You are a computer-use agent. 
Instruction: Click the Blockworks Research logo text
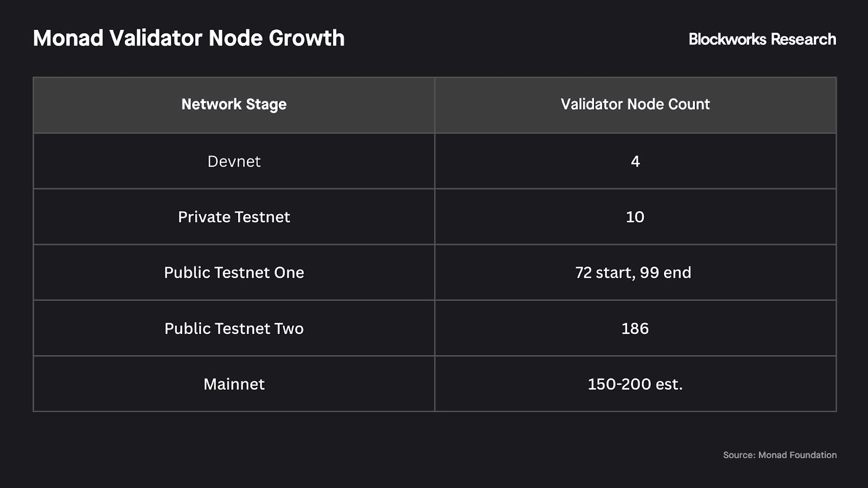[762, 39]
